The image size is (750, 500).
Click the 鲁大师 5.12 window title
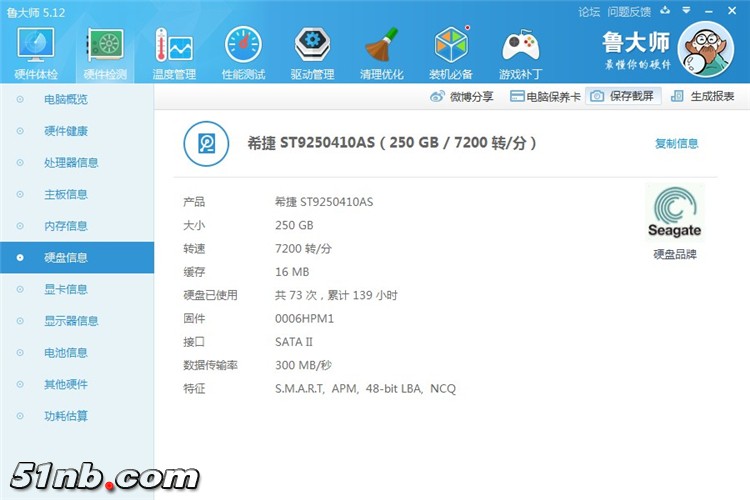click(36, 12)
